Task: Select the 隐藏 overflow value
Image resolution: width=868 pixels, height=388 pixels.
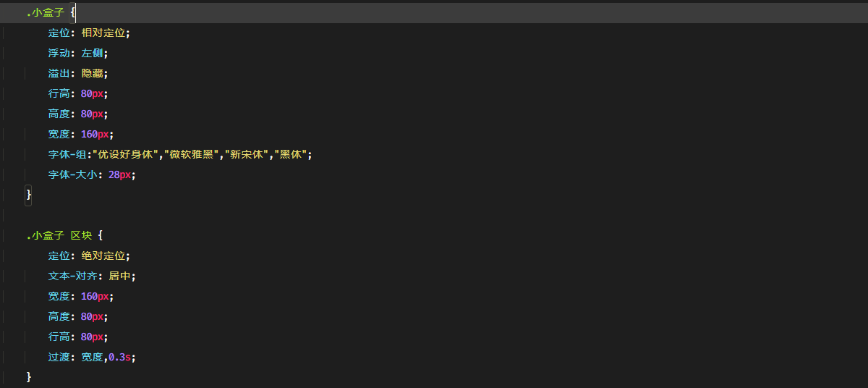Action: point(92,73)
